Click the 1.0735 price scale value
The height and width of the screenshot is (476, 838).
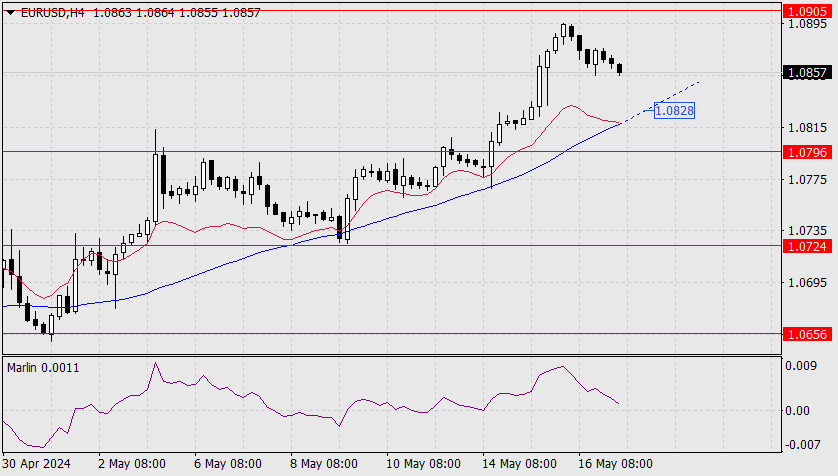808,231
